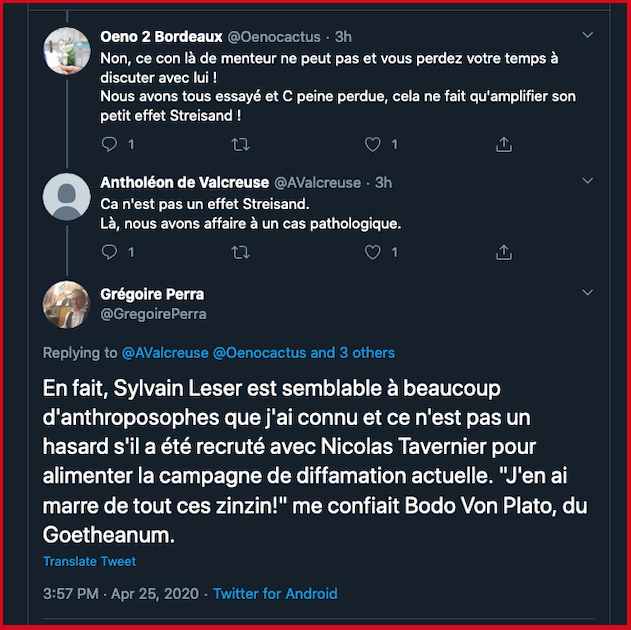Viewport: 631px width, 630px height.
Task: Like Antholéon de Valcreuse's tweet
Action: [373, 252]
